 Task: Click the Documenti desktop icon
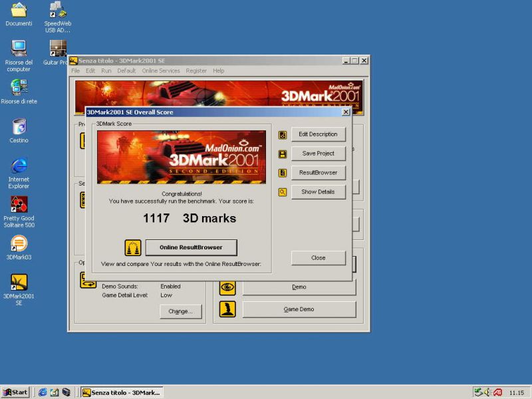click(x=19, y=14)
